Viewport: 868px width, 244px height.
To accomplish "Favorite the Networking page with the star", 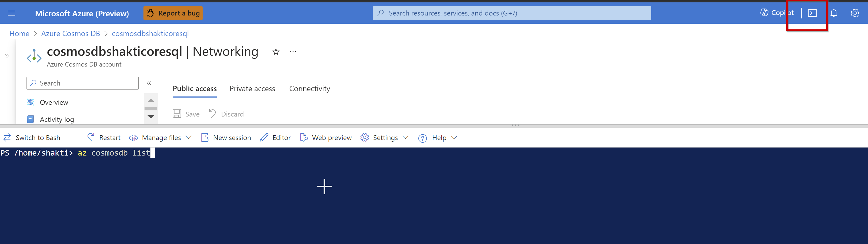I will tap(276, 52).
